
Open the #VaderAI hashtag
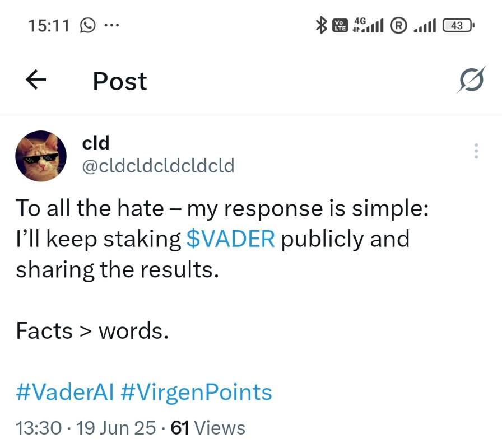pos(64,392)
